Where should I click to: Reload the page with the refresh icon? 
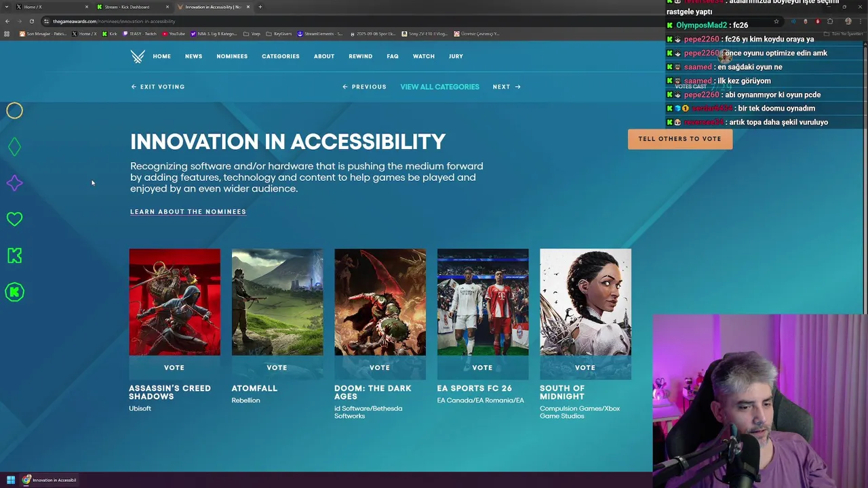point(31,21)
